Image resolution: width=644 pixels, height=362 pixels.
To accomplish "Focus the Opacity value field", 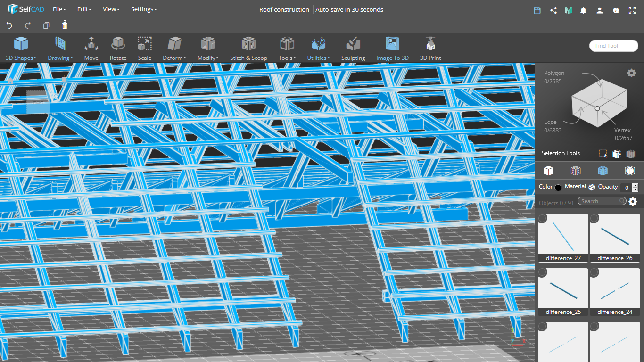I will tap(626, 187).
